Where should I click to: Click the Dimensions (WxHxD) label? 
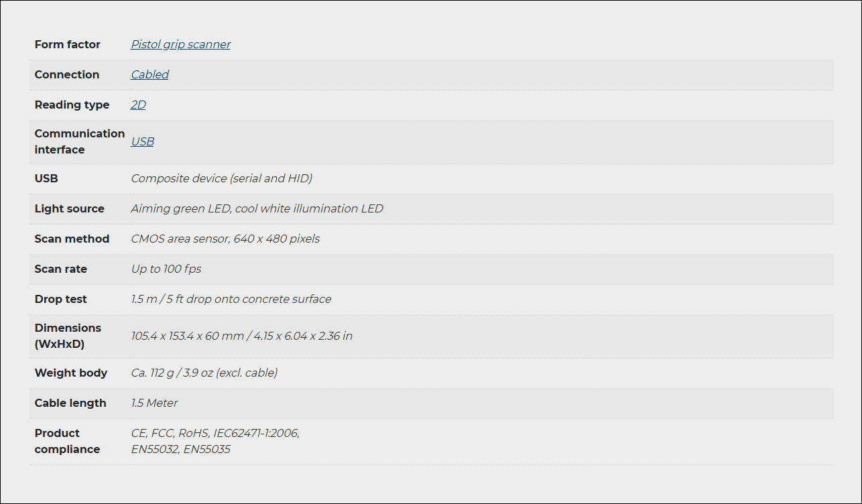coord(68,336)
